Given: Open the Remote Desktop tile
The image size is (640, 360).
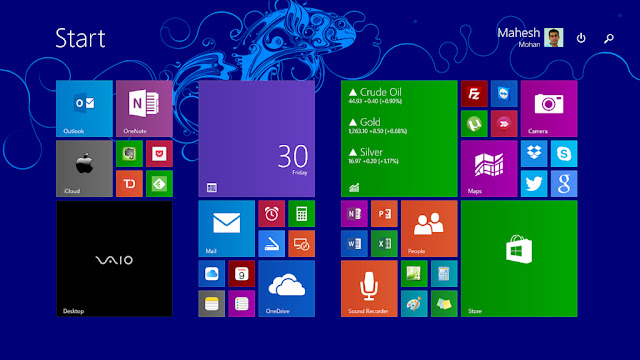Looking at the screenshot, I should click(x=301, y=244).
